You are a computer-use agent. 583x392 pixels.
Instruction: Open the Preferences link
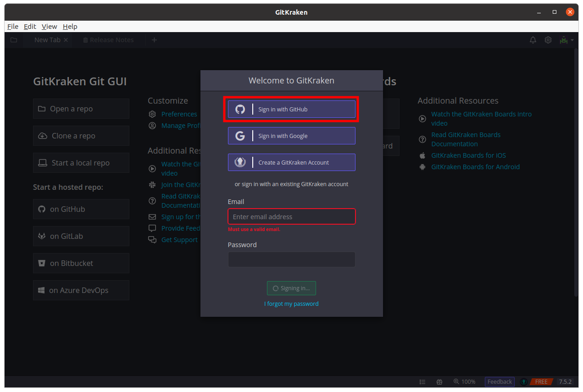click(x=179, y=114)
